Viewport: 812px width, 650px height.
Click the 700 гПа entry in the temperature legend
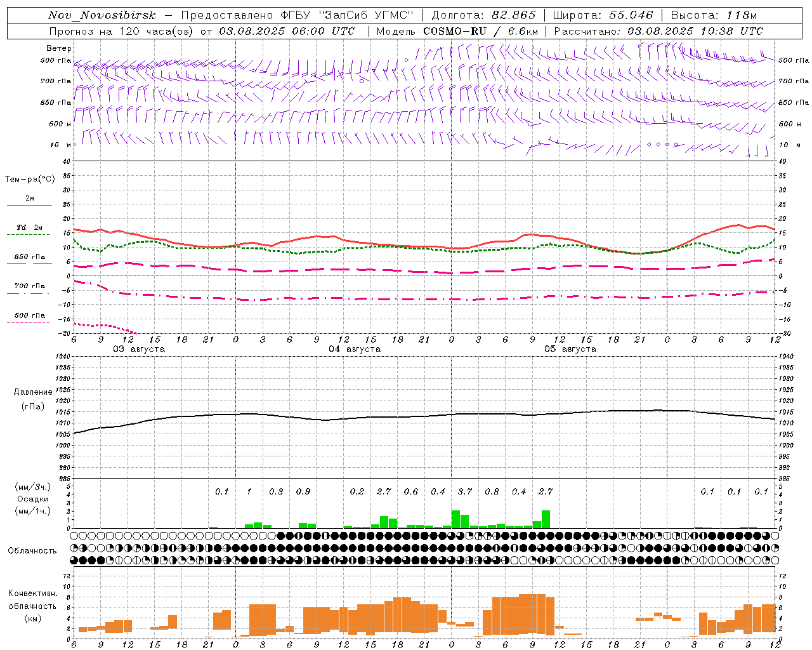pyautogui.click(x=30, y=286)
